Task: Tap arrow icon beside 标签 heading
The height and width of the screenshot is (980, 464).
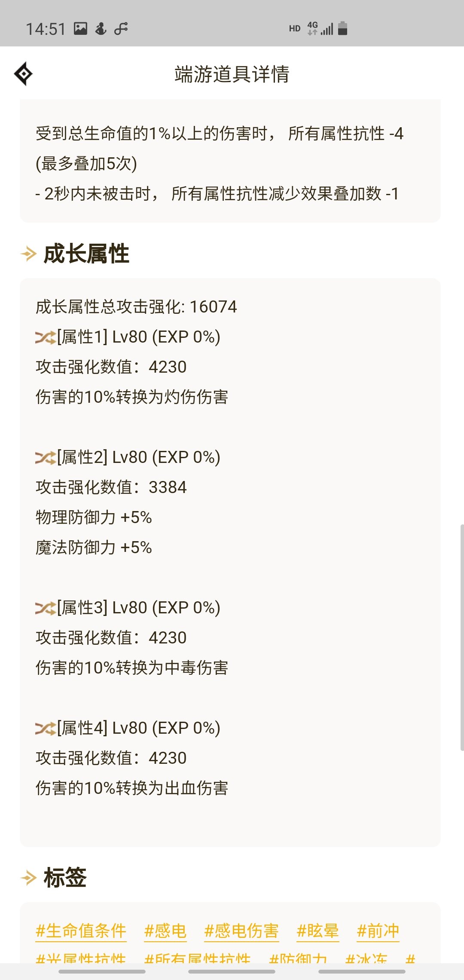Action: (x=28, y=877)
